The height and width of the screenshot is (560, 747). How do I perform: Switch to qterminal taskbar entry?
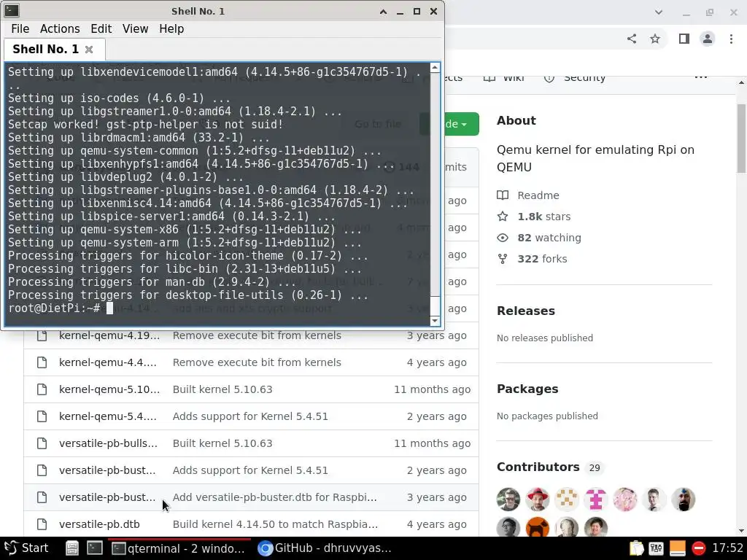[x=179, y=548]
